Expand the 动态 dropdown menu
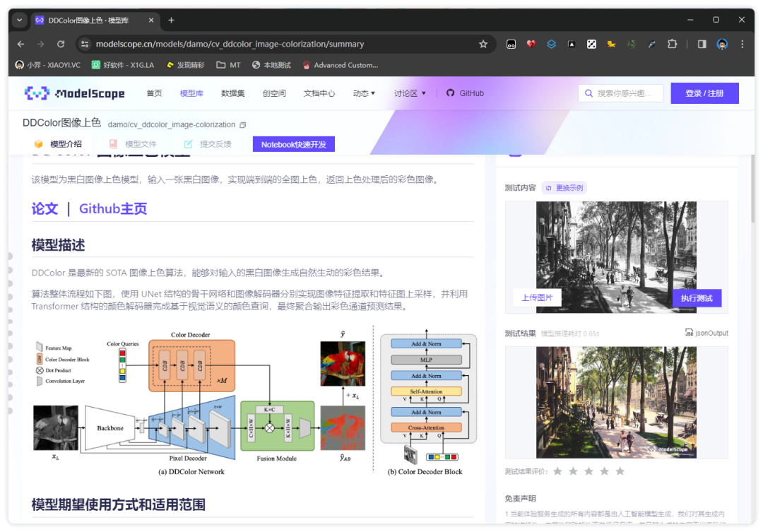Screen dimensions: 763x532 point(364,93)
